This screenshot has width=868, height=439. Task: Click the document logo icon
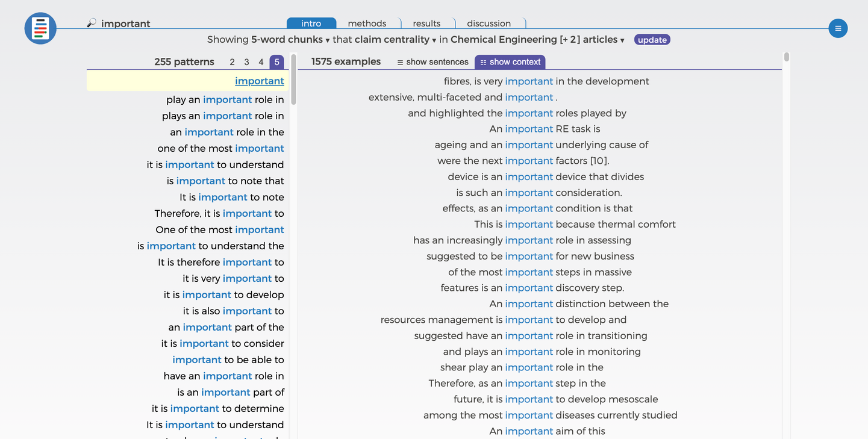[x=40, y=28]
